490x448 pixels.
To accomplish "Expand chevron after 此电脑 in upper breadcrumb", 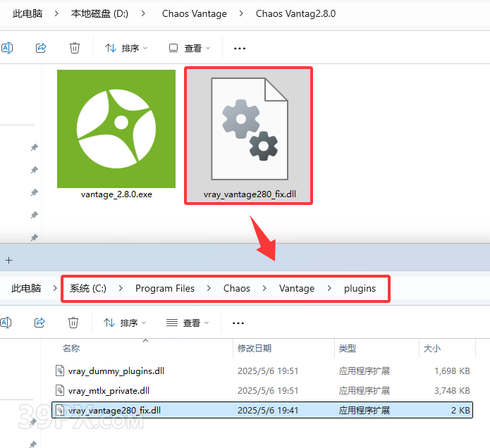I will click(56, 13).
